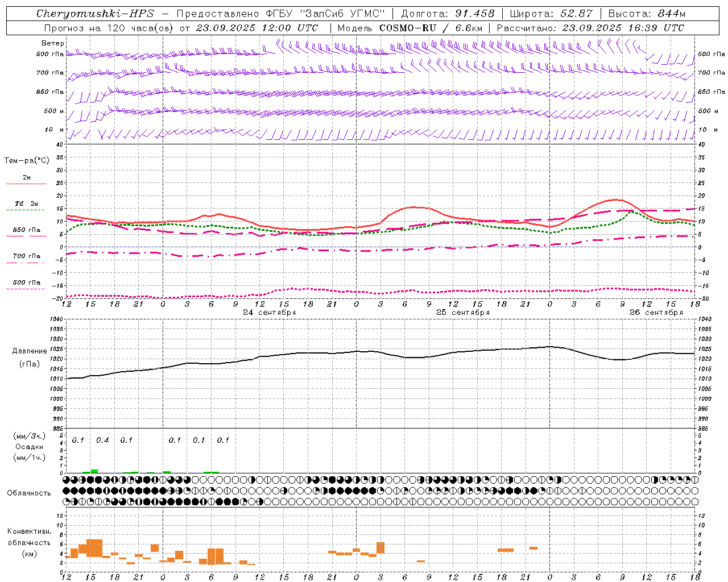Click the (мм/3ч.) precipitation unit label

[30, 436]
